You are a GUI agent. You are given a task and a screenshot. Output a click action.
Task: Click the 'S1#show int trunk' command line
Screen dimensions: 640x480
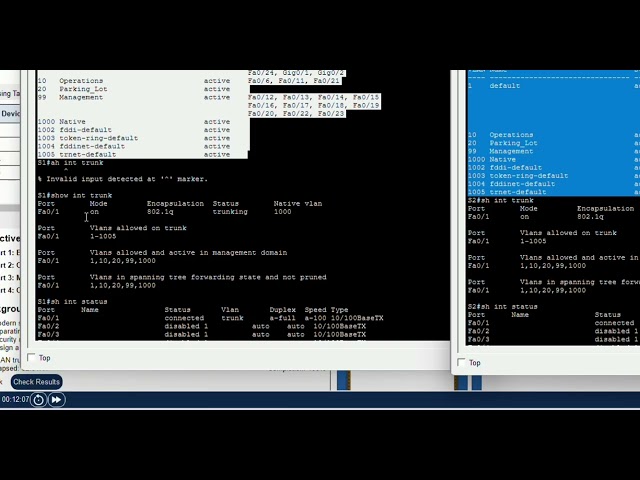(75, 196)
